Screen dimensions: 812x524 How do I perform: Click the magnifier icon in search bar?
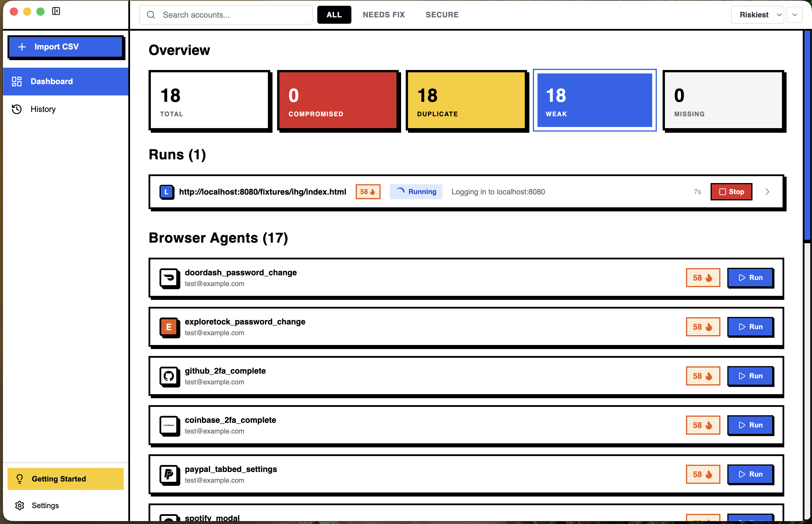click(x=151, y=15)
